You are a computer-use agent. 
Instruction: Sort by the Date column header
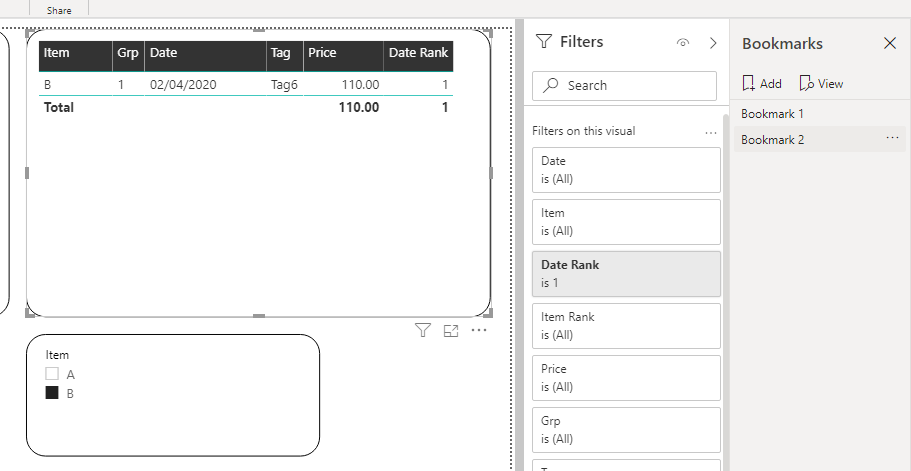pyautogui.click(x=205, y=56)
